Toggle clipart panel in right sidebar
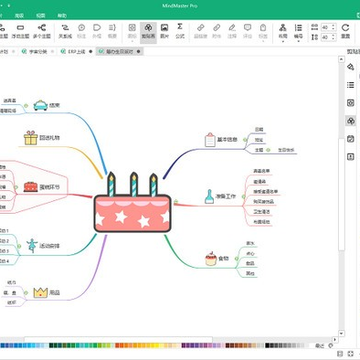The image size is (360, 360). point(350,121)
